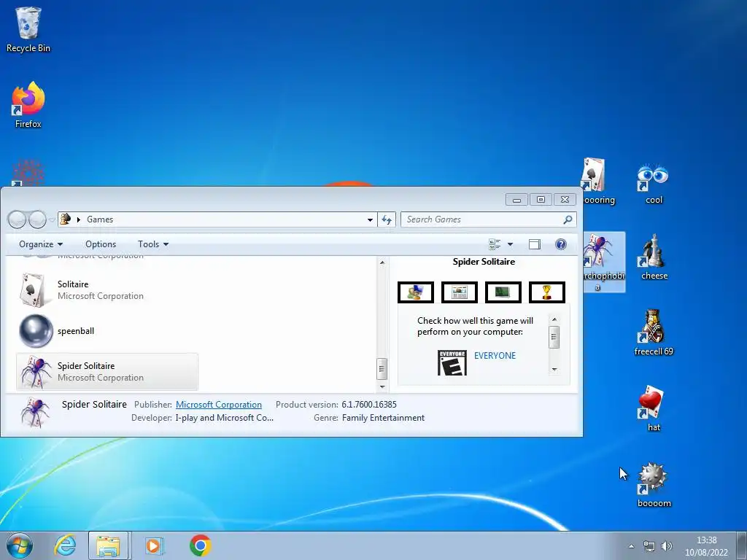Launch Google Chrome from taskbar
Viewport: 747px width, 560px height.
tap(200, 545)
